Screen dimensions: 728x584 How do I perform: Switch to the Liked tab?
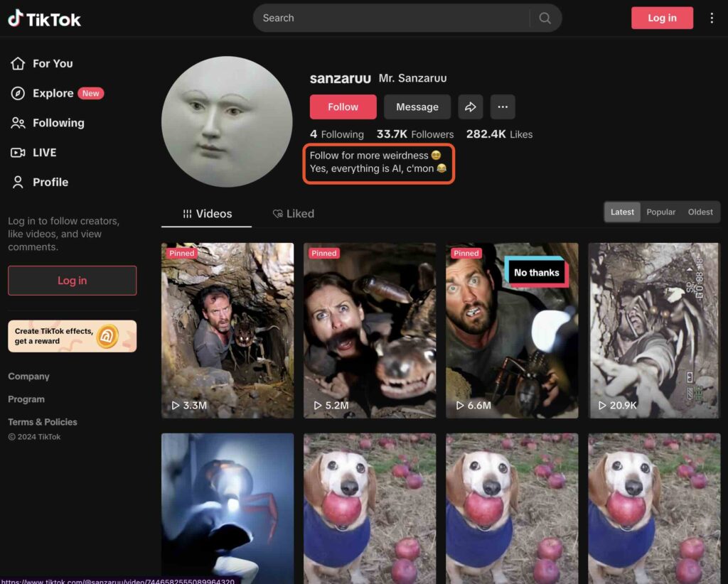293,214
